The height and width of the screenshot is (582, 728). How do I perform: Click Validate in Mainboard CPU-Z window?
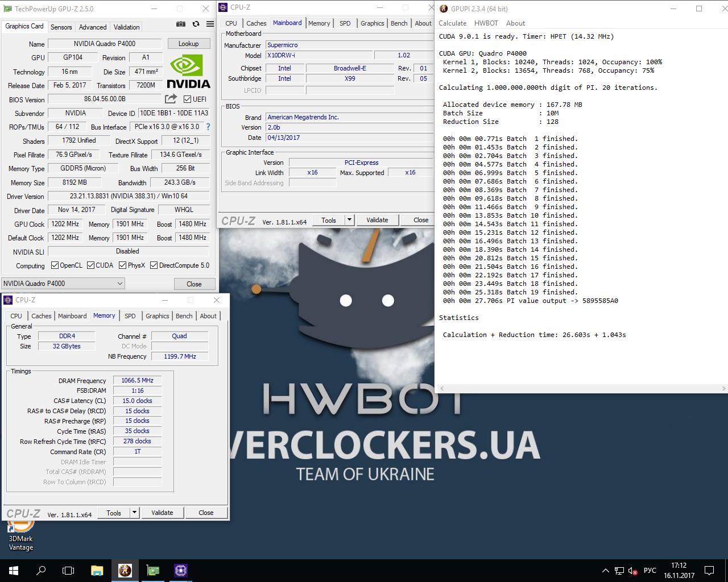[377, 220]
